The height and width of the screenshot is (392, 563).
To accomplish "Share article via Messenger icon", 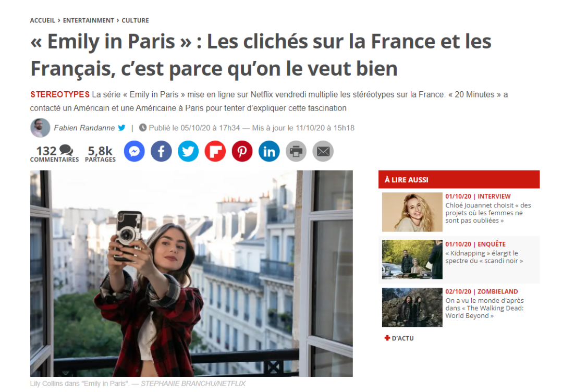I will [x=134, y=151].
